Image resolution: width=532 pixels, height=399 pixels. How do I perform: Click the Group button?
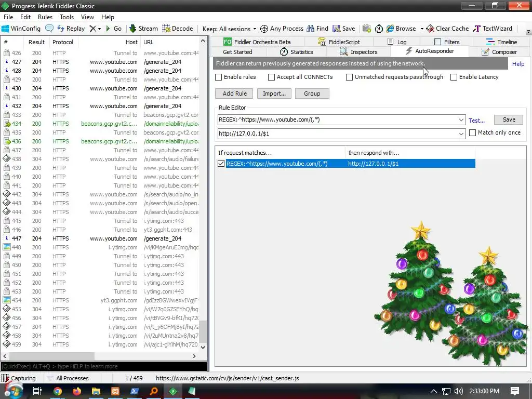point(312,94)
